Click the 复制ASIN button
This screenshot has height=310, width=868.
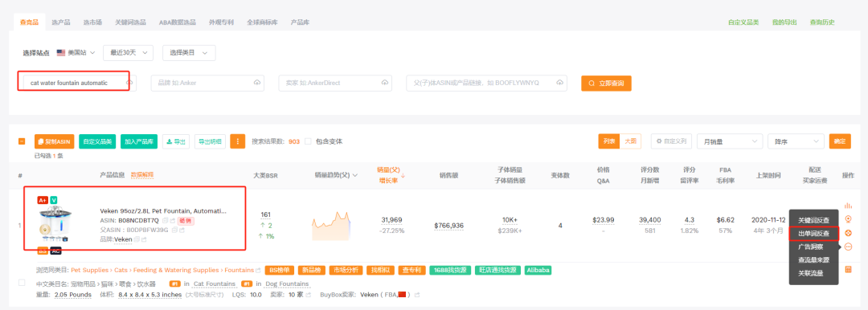tap(55, 141)
